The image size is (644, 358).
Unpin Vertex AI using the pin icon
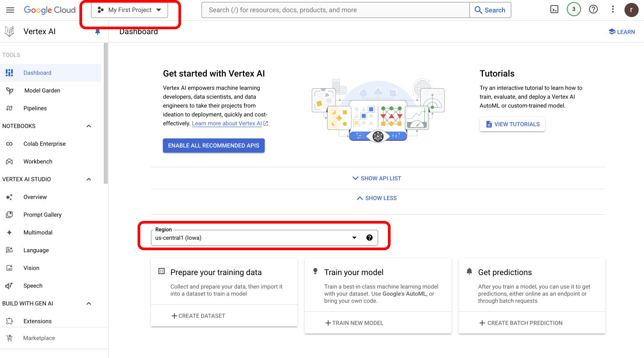98,32
